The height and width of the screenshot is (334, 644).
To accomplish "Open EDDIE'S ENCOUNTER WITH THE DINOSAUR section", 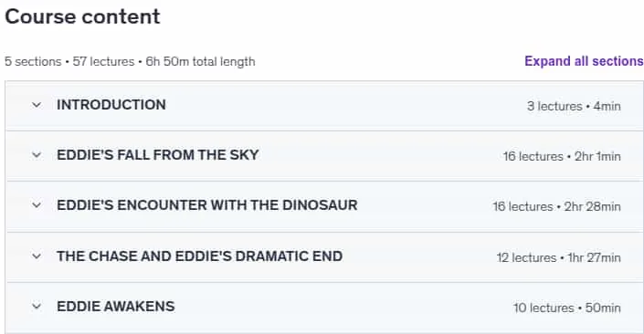I will coord(207,205).
